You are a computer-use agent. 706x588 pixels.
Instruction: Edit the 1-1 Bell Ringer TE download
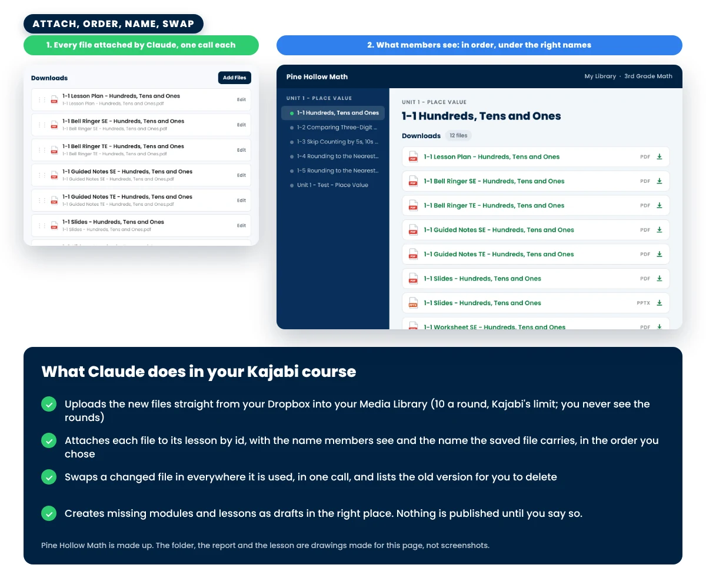(241, 150)
